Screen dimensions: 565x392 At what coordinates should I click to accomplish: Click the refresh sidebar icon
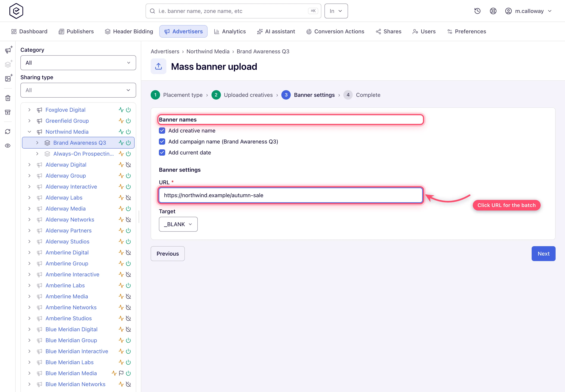pyautogui.click(x=8, y=132)
